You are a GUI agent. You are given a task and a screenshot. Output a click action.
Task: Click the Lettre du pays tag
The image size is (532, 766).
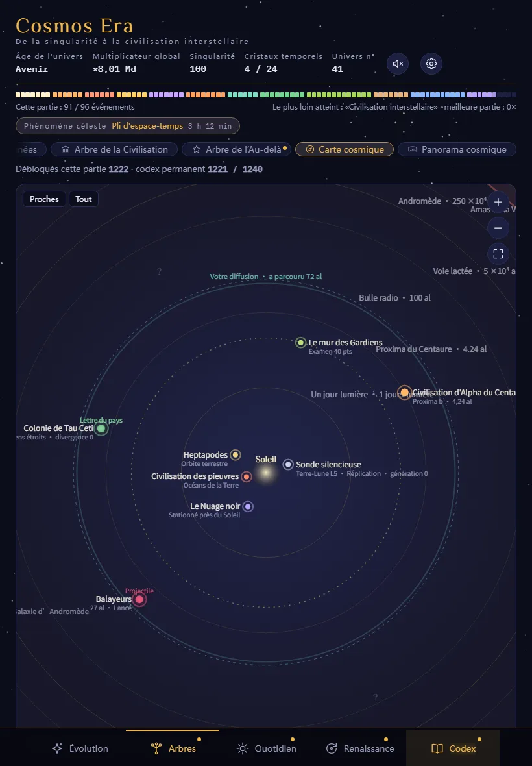point(101,420)
